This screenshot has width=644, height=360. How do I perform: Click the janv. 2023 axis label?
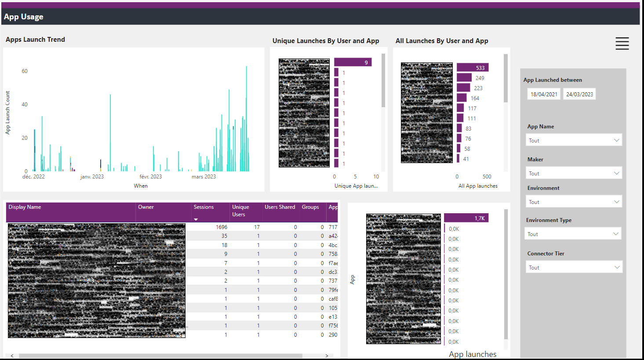(x=92, y=177)
